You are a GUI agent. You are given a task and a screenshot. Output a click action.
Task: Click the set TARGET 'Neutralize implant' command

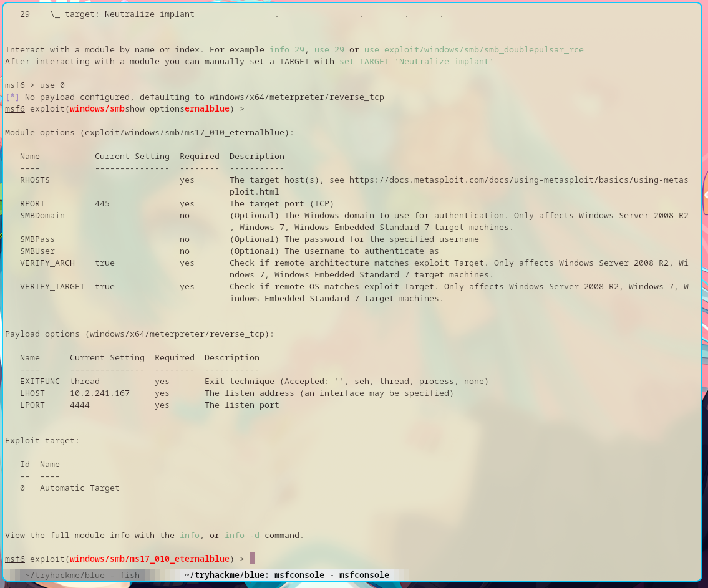[x=416, y=61]
